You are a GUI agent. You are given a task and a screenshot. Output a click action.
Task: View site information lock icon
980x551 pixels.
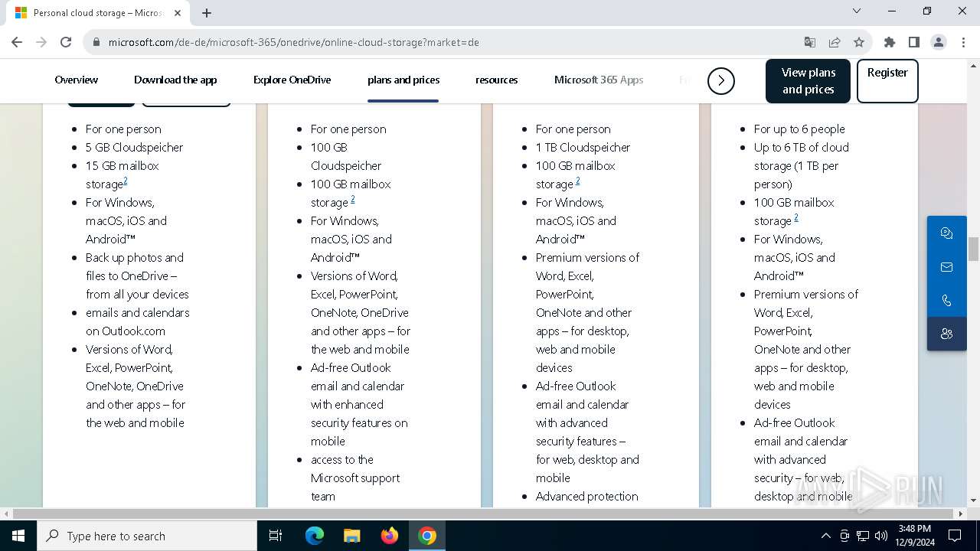[96, 42]
